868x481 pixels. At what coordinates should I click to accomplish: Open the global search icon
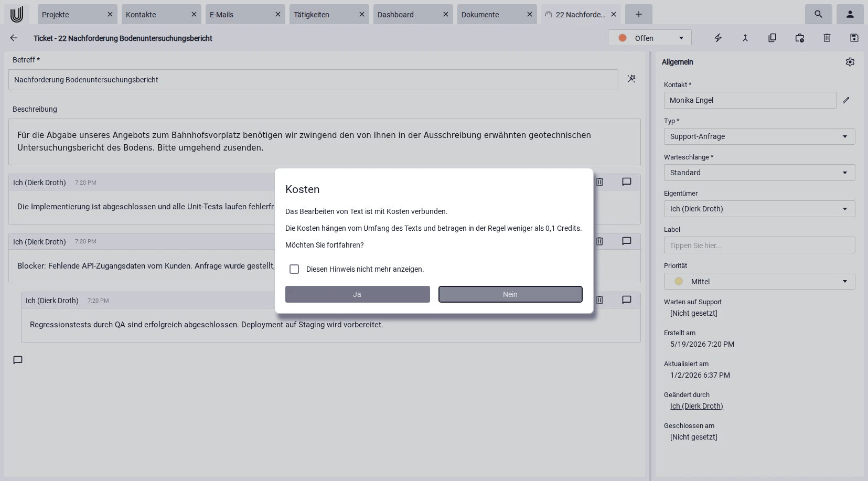coord(818,14)
